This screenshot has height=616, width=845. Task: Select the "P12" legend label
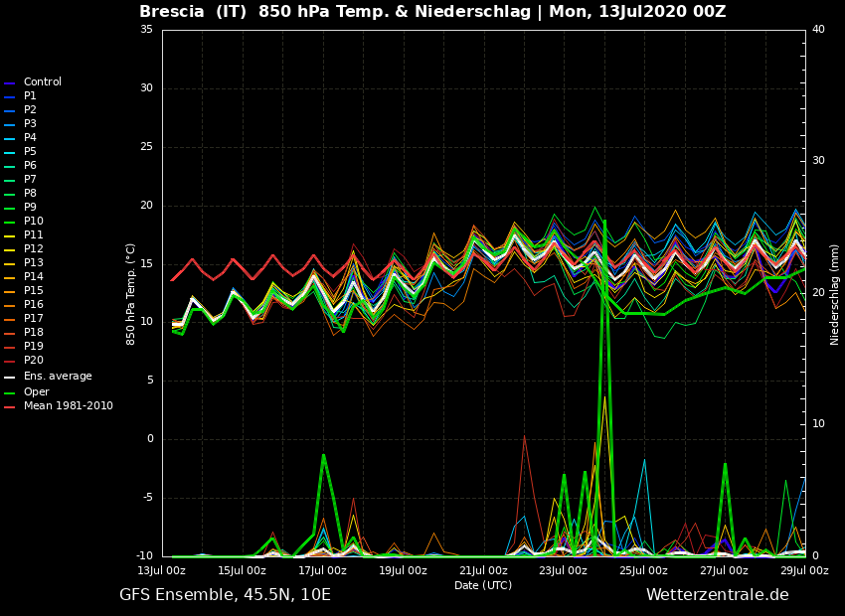click(x=34, y=248)
